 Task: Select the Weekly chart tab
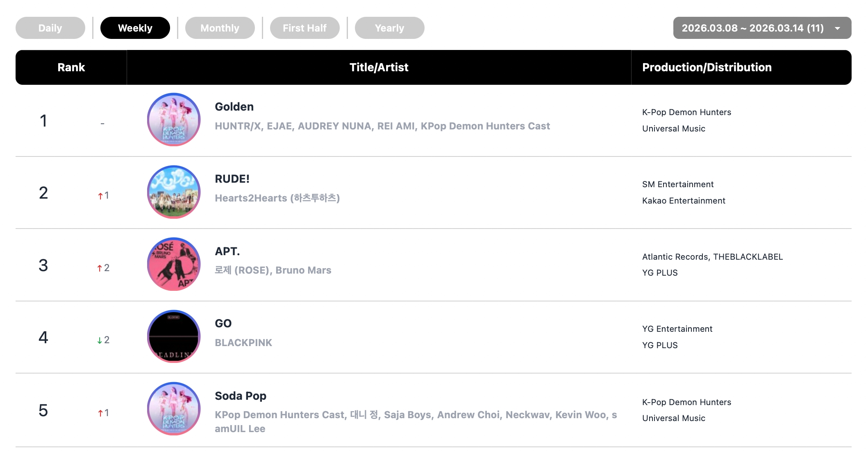click(x=135, y=28)
